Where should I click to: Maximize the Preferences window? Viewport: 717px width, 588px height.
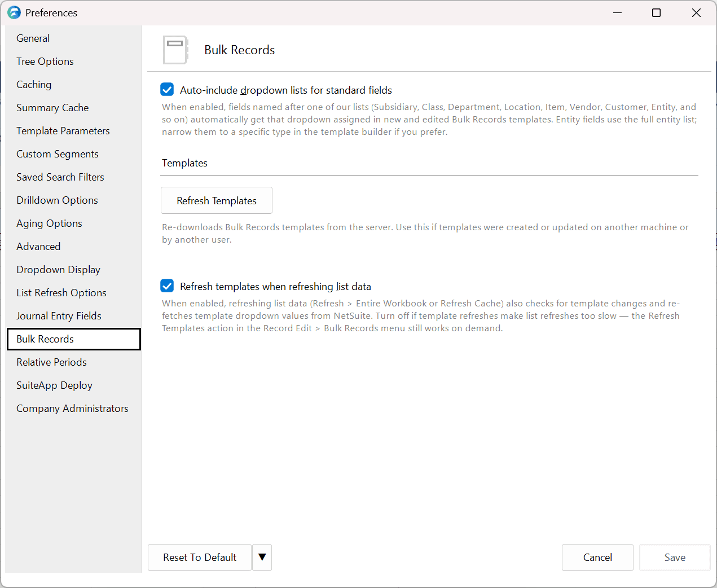click(x=657, y=12)
